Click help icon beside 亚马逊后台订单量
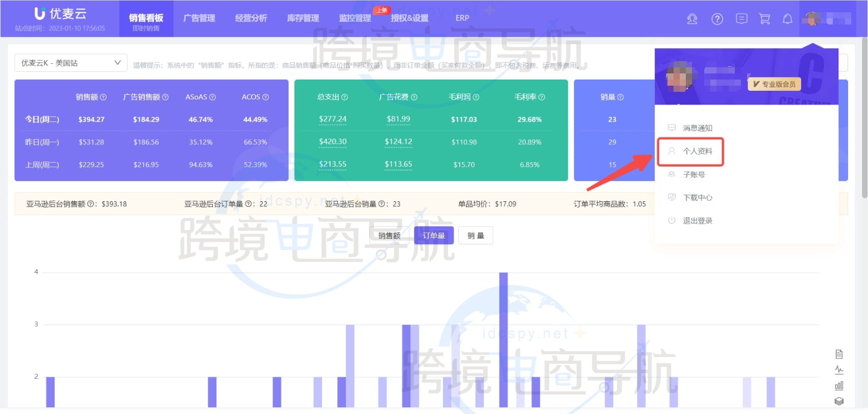The width and height of the screenshot is (868, 414). point(248,204)
